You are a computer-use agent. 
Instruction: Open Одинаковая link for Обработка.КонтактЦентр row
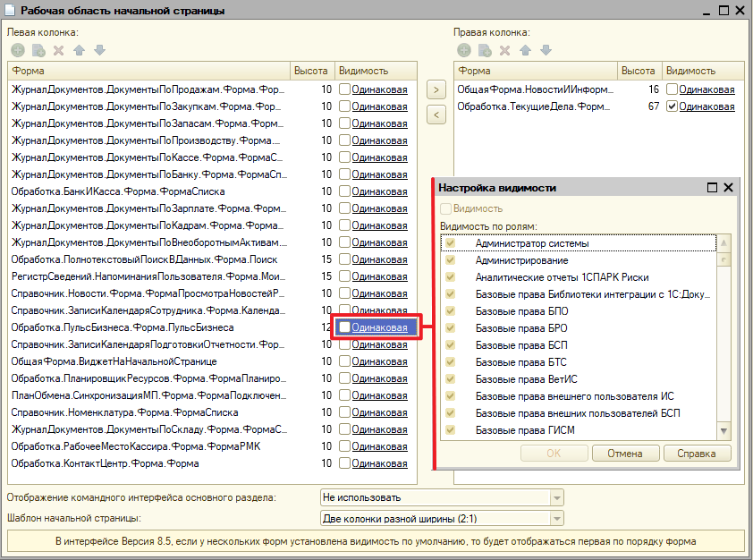[379, 463]
